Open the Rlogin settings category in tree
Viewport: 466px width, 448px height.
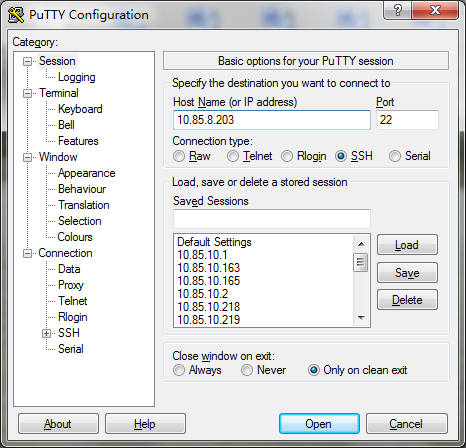[x=72, y=317]
